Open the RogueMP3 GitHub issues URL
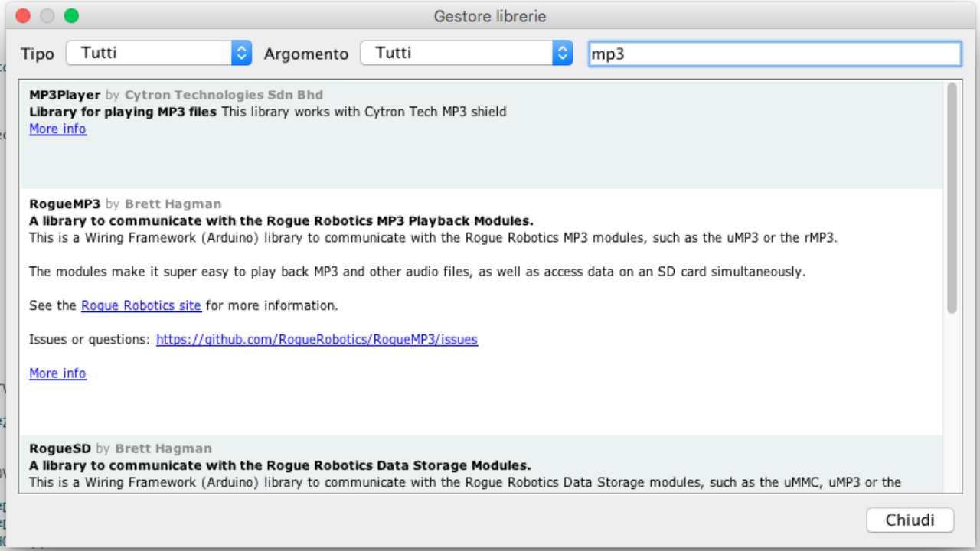 pos(317,339)
